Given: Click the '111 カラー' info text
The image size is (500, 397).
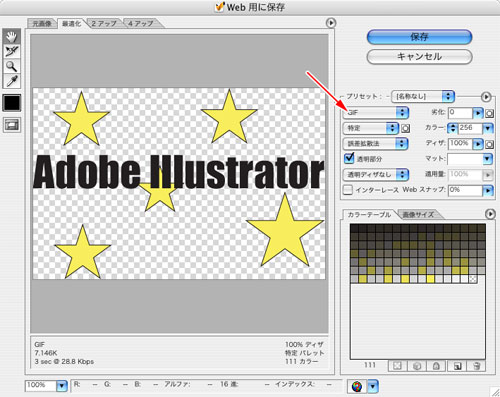Looking at the screenshot, I should click(x=302, y=362).
